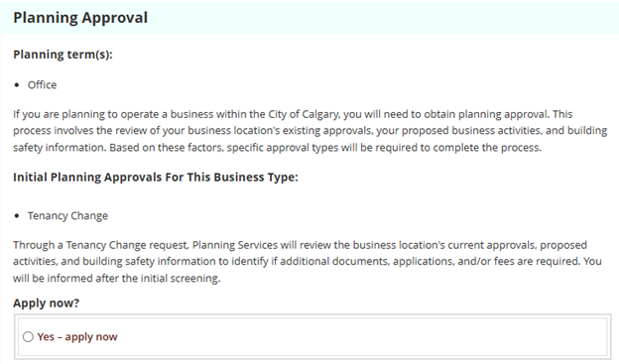
Task: Click empty space inside the Apply now option box
Action: pyautogui.click(x=355, y=337)
